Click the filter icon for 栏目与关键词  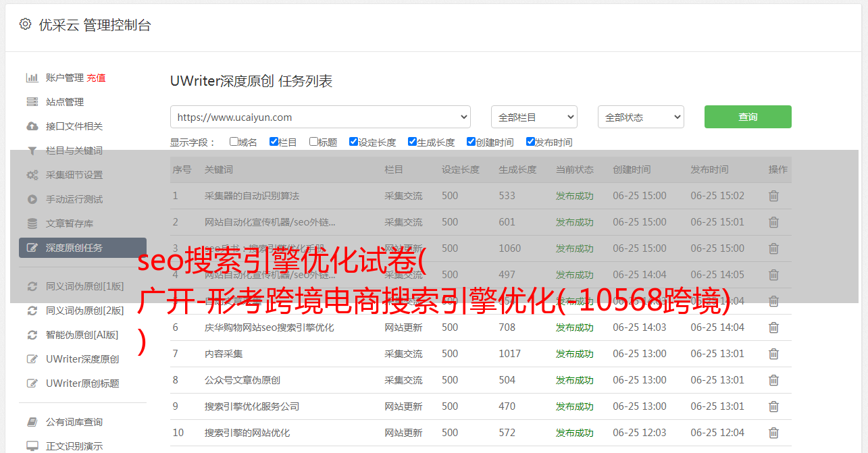tap(32, 151)
